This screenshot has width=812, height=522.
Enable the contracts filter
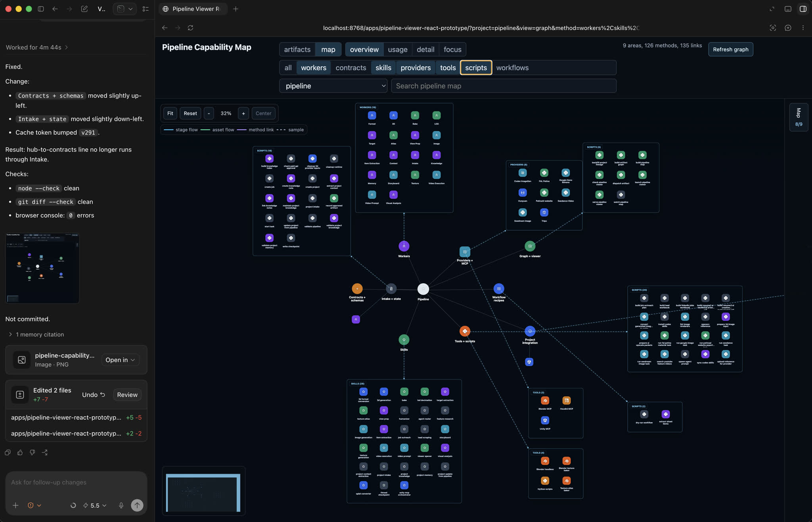point(350,68)
